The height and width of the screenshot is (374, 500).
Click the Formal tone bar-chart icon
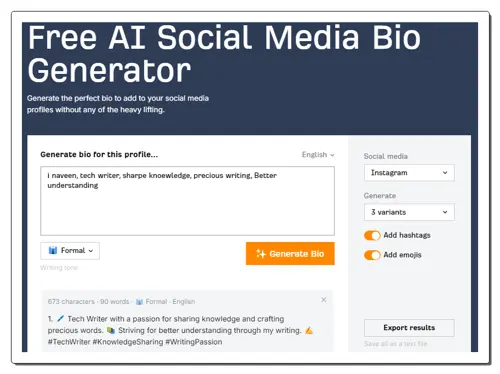53,250
